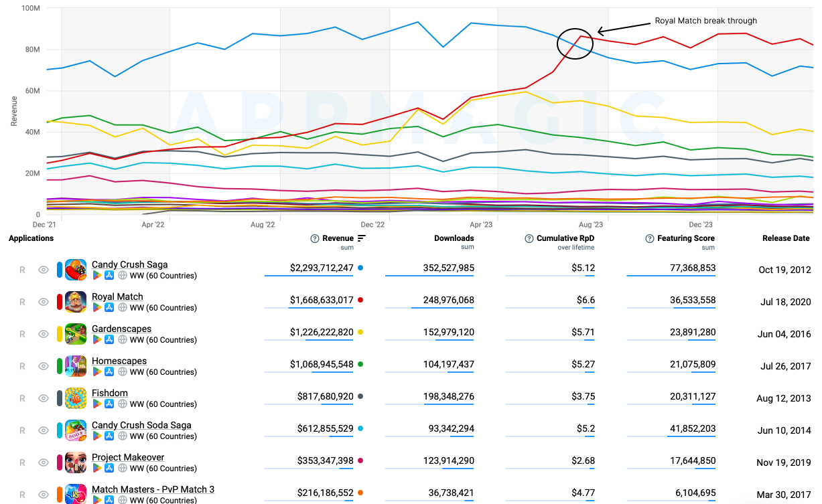822x504 pixels.
Task: Click Google Play icon under Homescapes
Action: click(97, 372)
